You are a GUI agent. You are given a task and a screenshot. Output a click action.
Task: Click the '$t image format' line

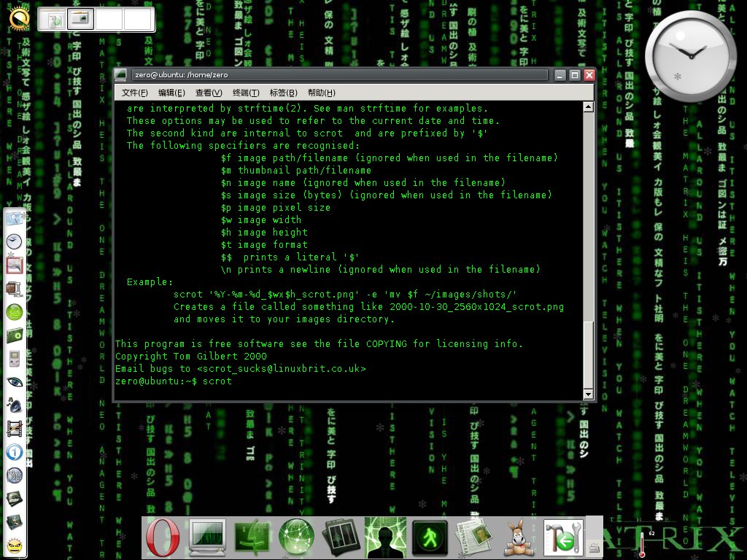pos(264,244)
